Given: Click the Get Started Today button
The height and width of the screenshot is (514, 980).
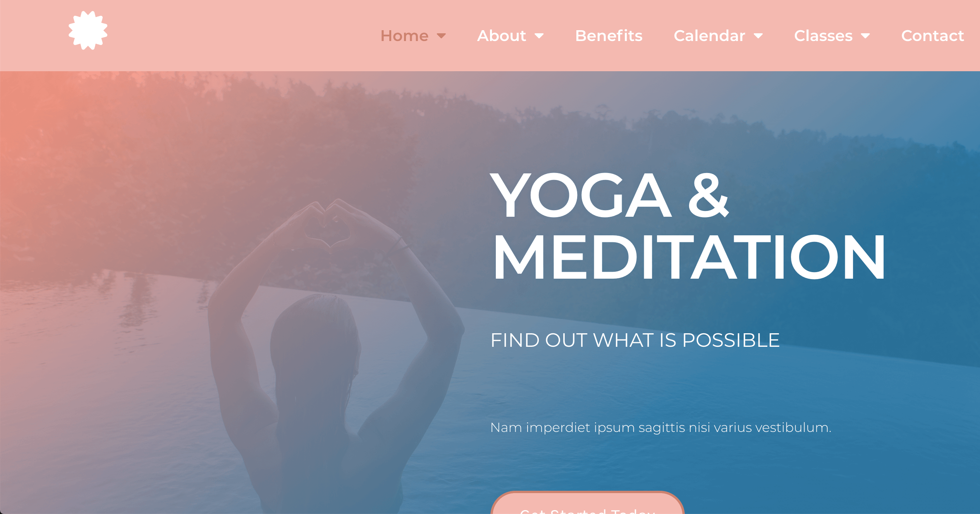Looking at the screenshot, I should (x=587, y=503).
